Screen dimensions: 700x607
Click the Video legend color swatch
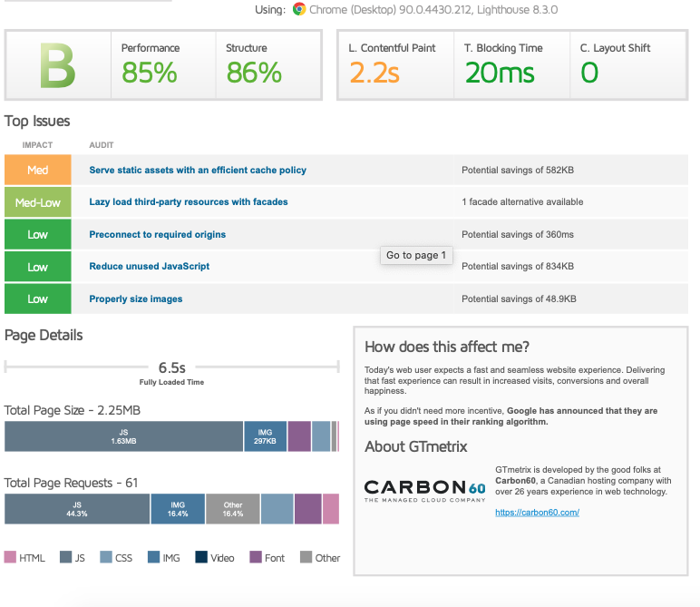pos(201,557)
